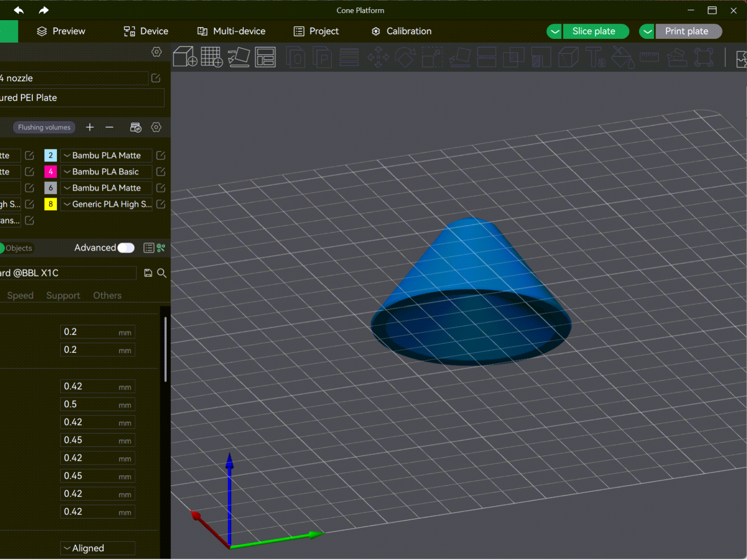Select the Scale tool

(x=432, y=57)
